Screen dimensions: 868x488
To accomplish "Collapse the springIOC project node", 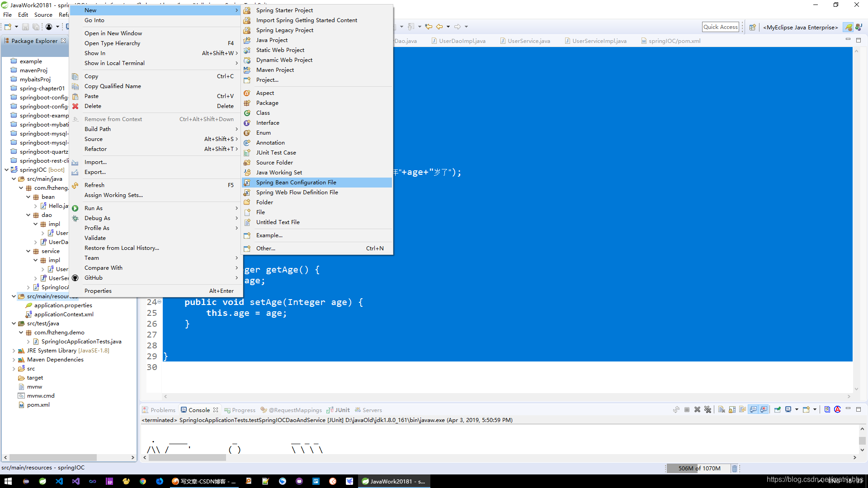I will pos(6,170).
